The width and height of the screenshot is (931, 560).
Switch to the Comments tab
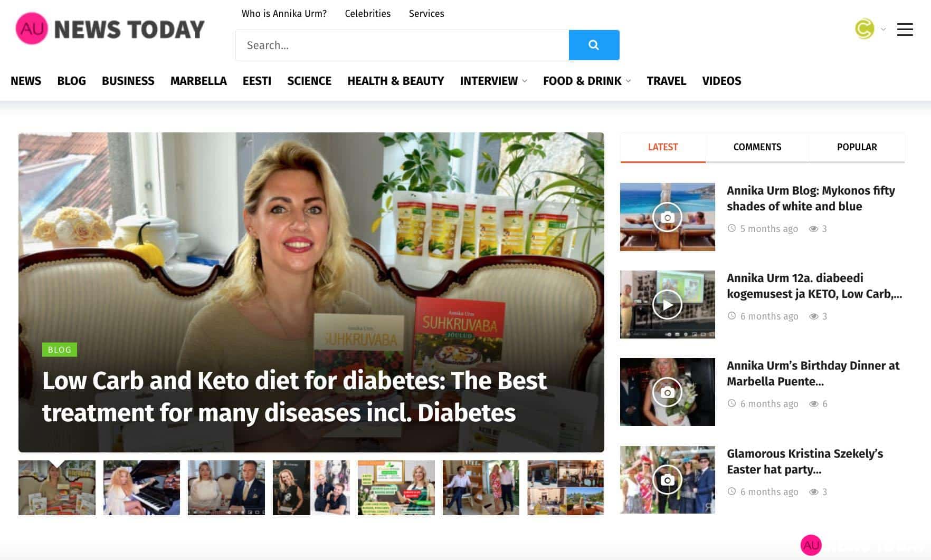(757, 147)
